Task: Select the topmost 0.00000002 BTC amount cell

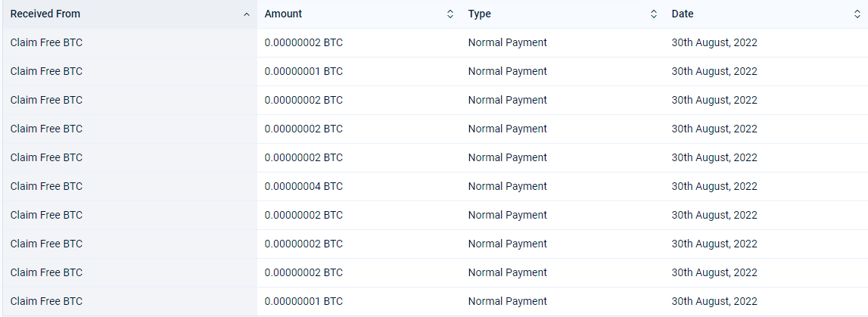Action: (x=303, y=42)
